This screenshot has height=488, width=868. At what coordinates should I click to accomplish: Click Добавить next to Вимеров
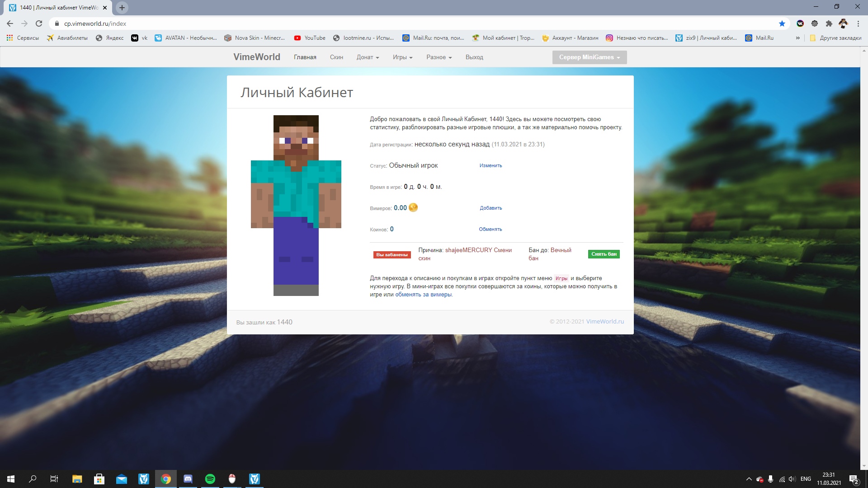click(491, 208)
